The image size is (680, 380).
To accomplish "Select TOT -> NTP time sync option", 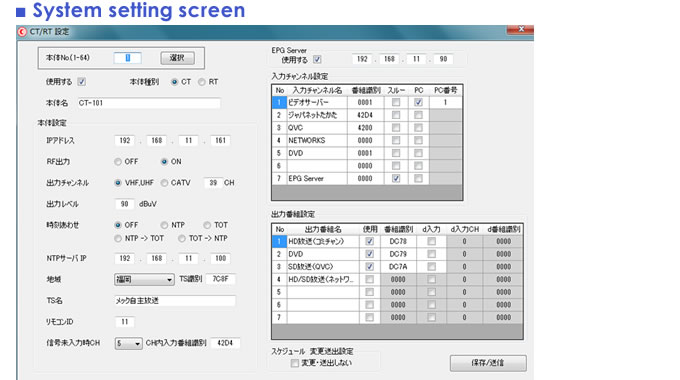I will (182, 238).
